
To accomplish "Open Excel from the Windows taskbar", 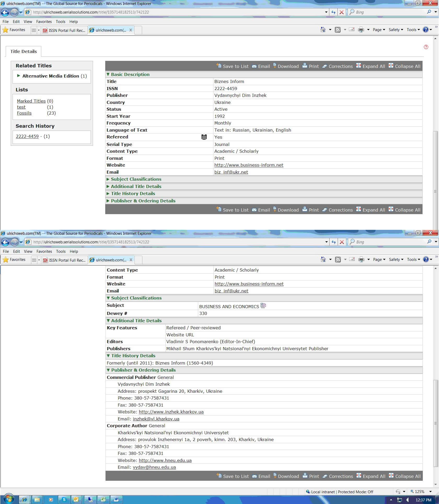I will pyautogui.click(x=103, y=500).
